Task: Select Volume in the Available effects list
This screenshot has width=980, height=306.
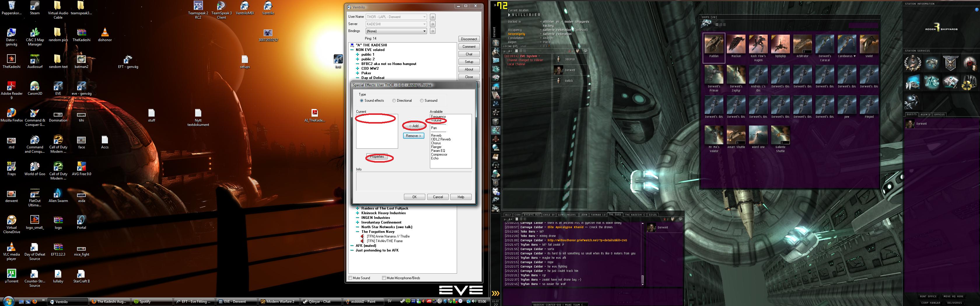Action: (436, 120)
